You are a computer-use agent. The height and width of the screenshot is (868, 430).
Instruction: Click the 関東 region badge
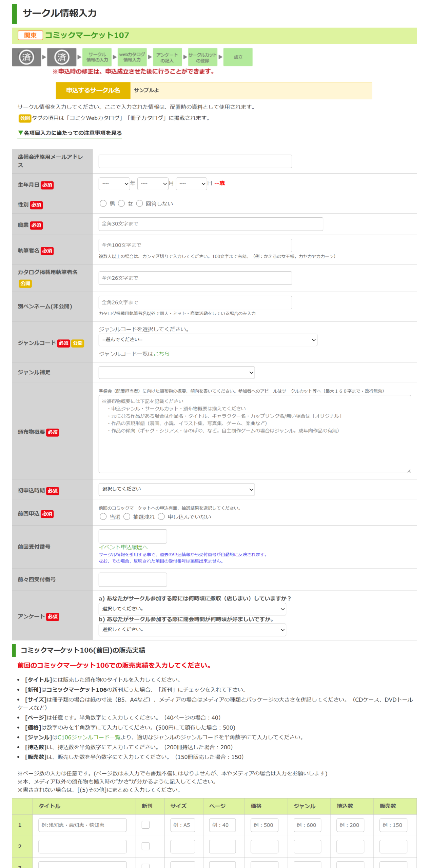[x=30, y=35]
